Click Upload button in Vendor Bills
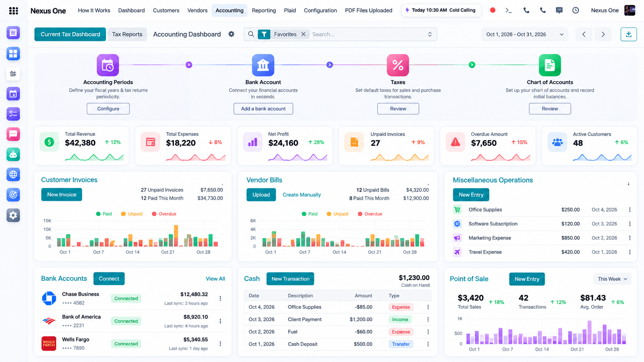The height and width of the screenshot is (362, 644). pos(261,195)
